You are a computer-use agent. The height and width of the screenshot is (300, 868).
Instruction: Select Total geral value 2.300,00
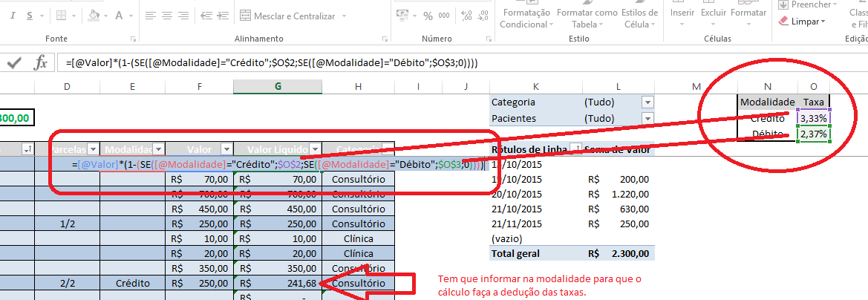pyautogui.click(x=619, y=253)
